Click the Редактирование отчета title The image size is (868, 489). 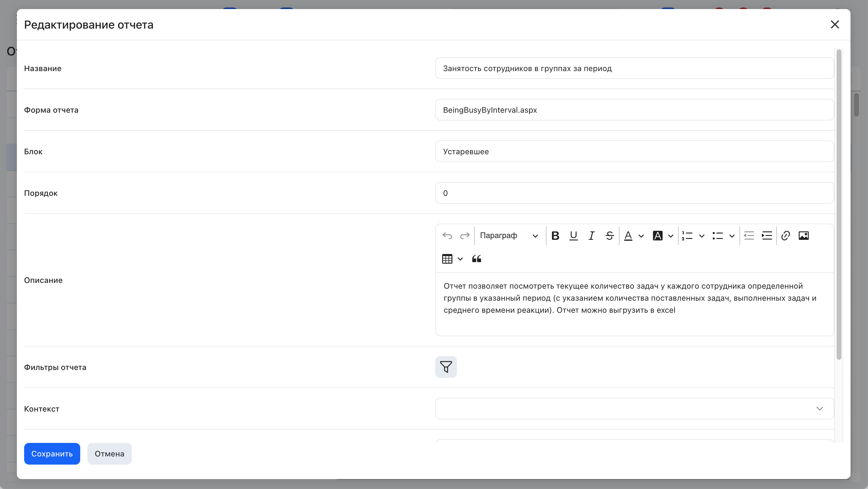click(x=89, y=25)
